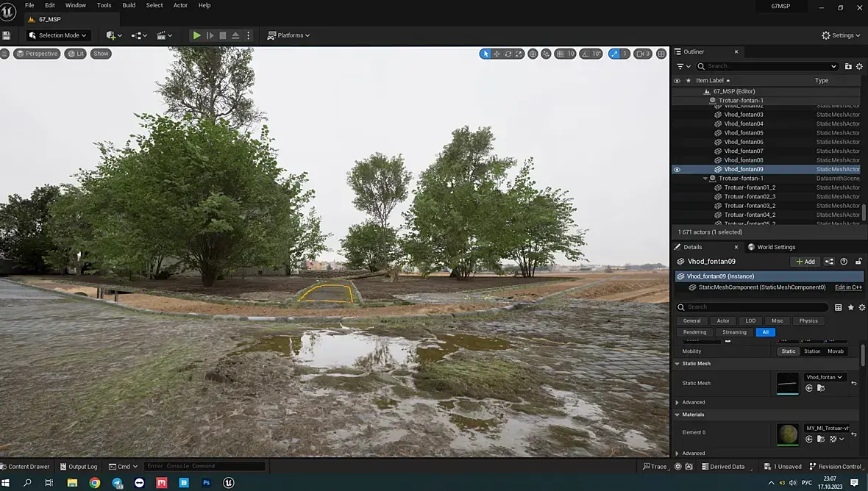
Task: Open Photoshop from the Windows taskbar
Action: pyautogui.click(x=206, y=483)
